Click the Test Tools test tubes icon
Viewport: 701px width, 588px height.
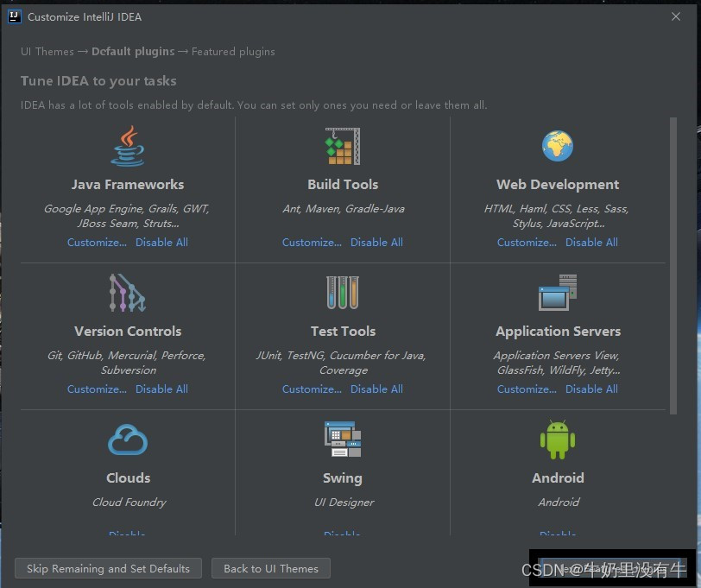tap(343, 293)
